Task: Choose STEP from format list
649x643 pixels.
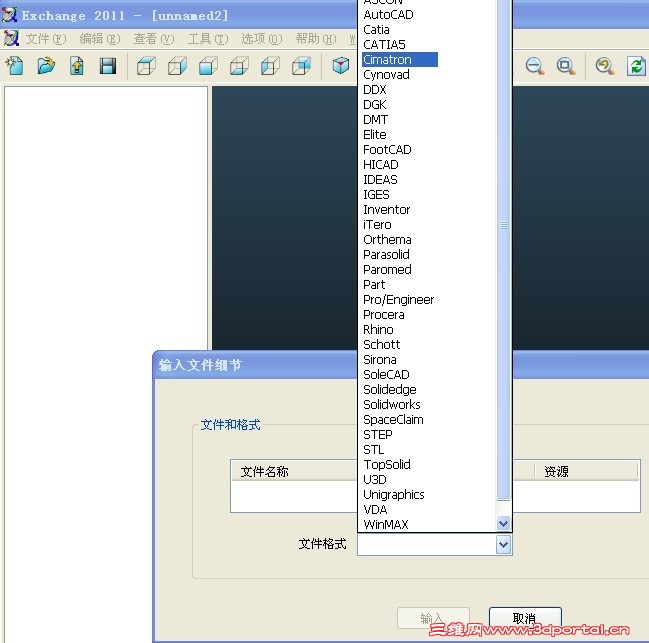Action: [x=377, y=434]
